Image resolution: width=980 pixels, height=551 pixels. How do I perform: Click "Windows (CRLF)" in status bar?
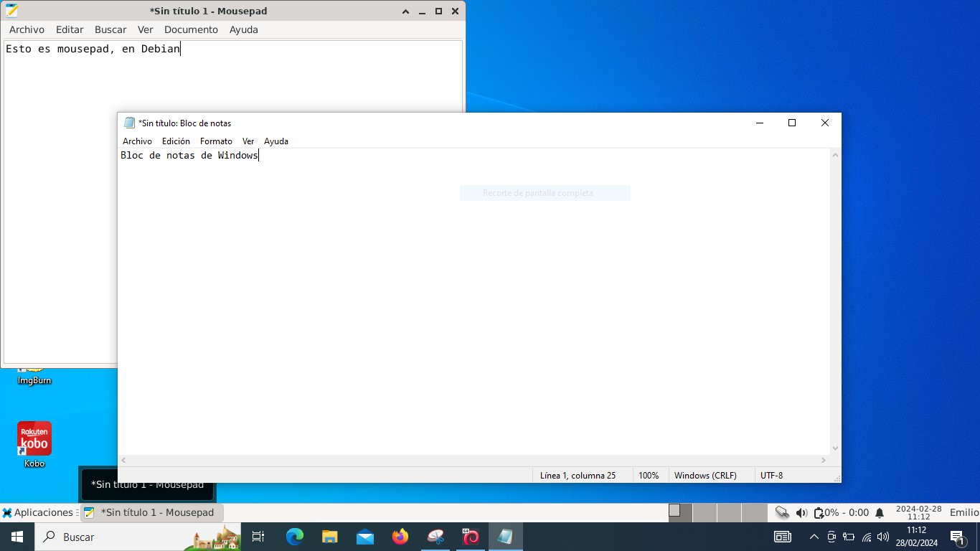tap(705, 475)
